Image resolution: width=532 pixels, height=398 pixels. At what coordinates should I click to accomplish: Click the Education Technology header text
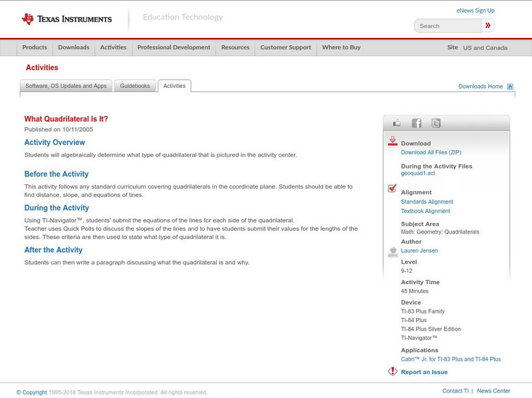pos(183,17)
